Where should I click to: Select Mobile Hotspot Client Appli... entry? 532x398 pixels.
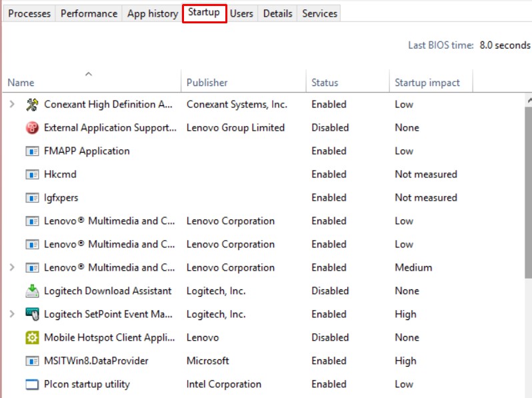coord(109,337)
